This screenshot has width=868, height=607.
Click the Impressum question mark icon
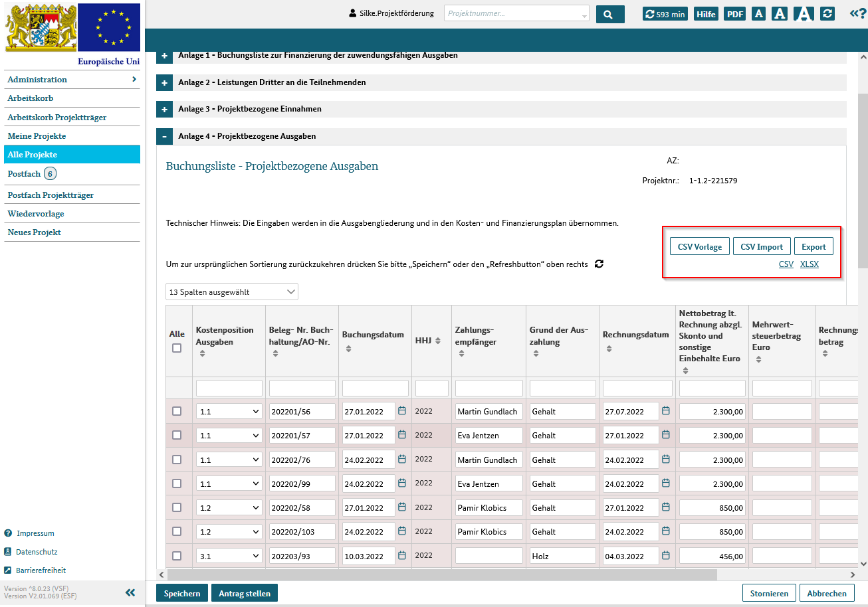[8, 533]
